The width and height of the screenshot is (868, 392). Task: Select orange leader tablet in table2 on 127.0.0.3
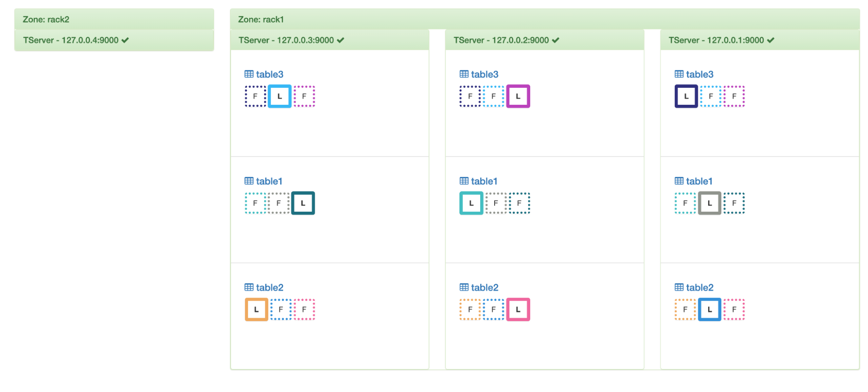pyautogui.click(x=256, y=309)
